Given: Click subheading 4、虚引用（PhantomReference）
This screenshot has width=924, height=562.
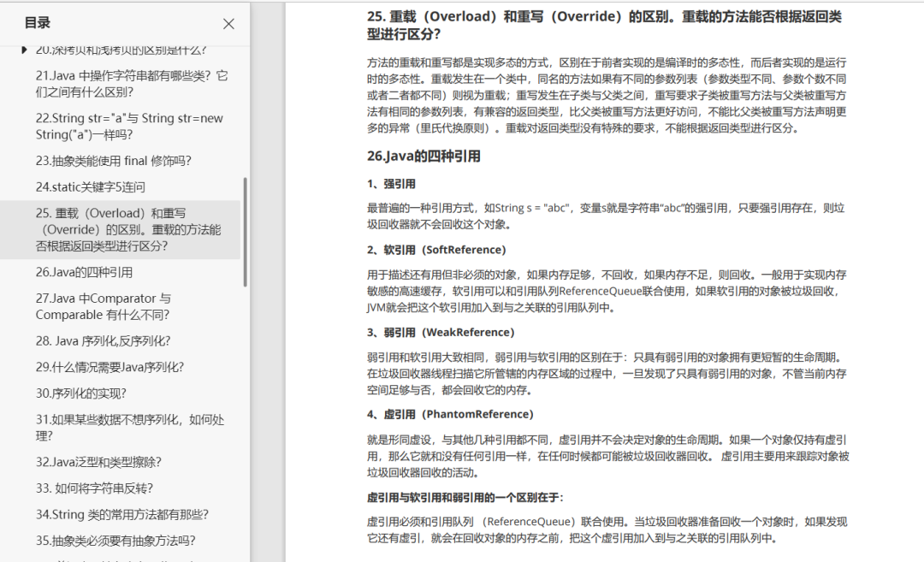Looking at the screenshot, I should pos(450,414).
